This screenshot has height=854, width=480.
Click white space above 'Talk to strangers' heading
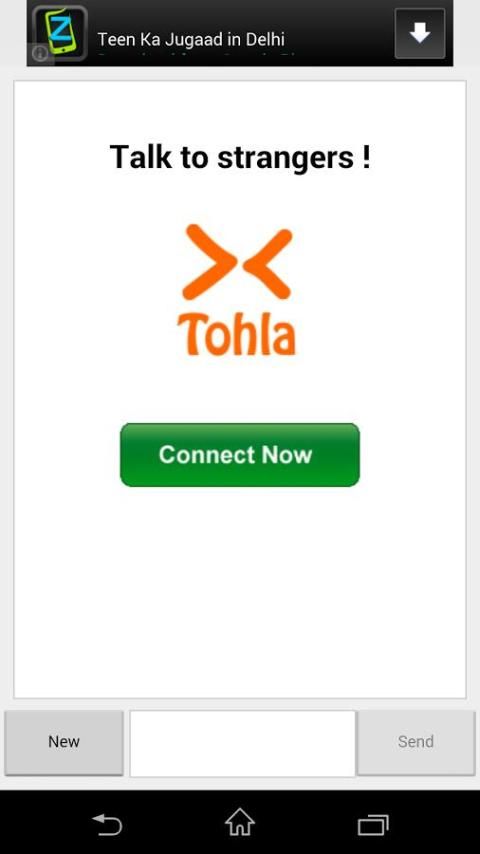[240, 111]
